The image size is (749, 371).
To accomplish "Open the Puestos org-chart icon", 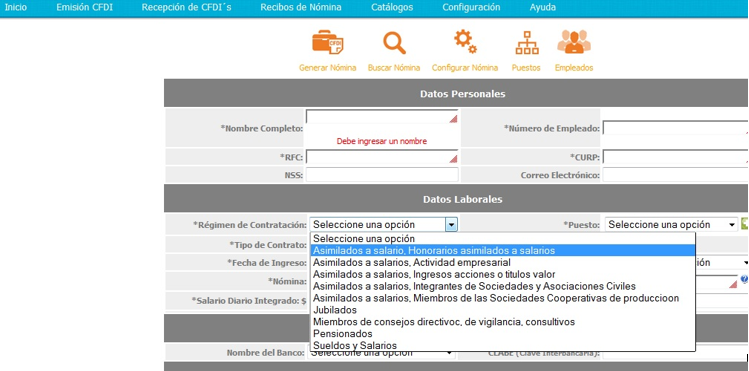I will pos(527,42).
